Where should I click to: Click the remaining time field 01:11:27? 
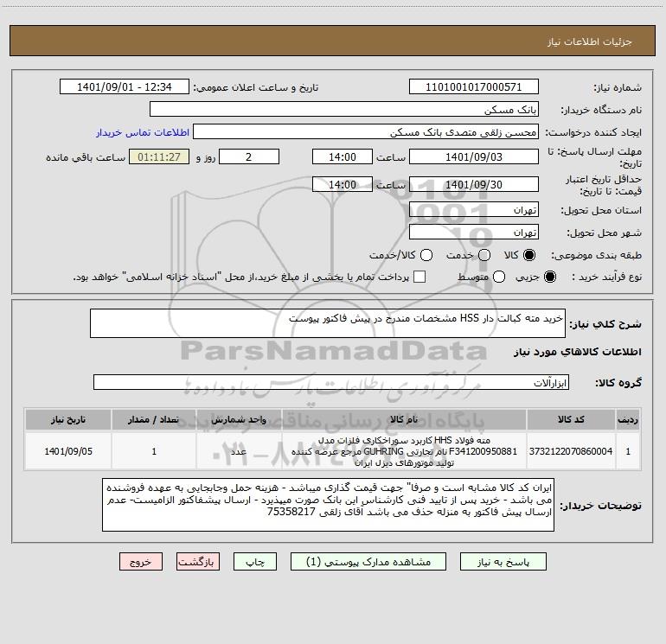[159, 156]
